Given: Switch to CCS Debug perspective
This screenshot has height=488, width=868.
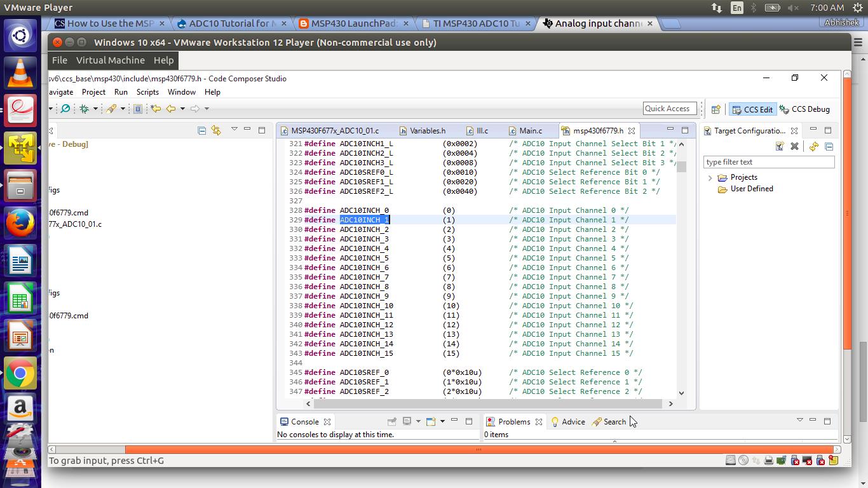Looking at the screenshot, I should tap(804, 109).
